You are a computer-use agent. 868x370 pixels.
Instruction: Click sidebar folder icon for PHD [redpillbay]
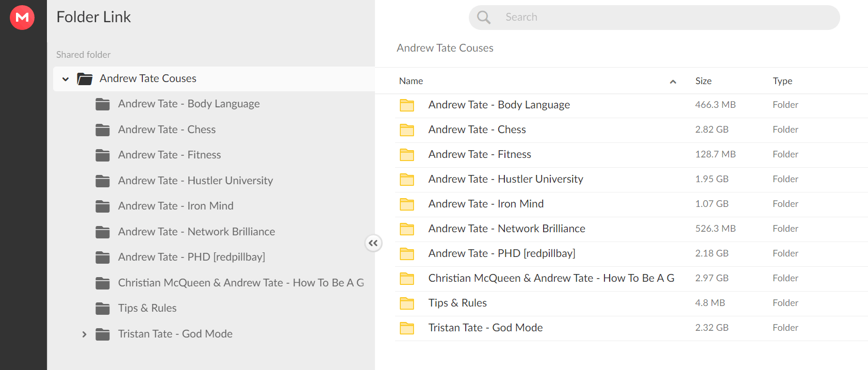[x=103, y=258]
